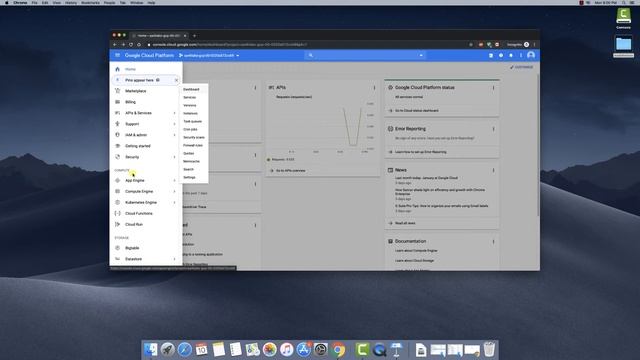Open Error Reporting card three-dot menu

pos(493,129)
